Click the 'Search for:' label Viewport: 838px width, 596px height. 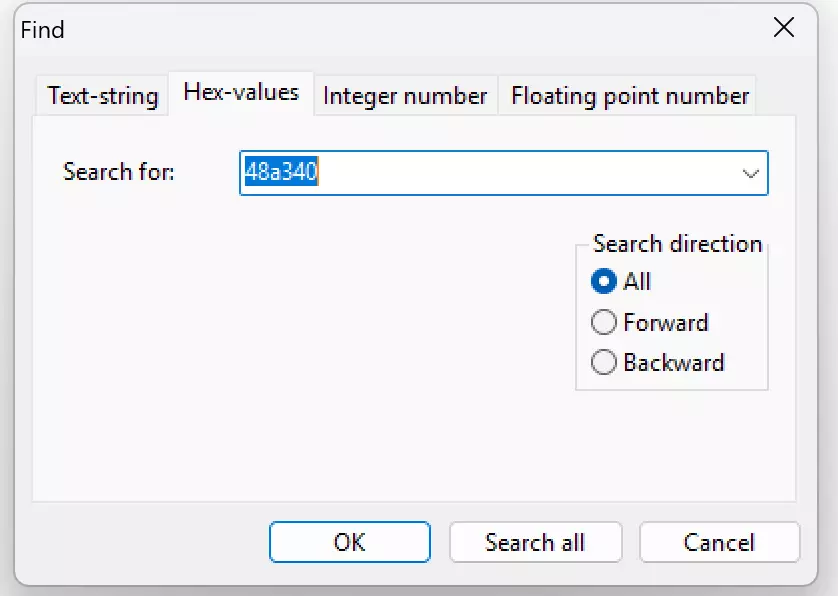pos(119,172)
